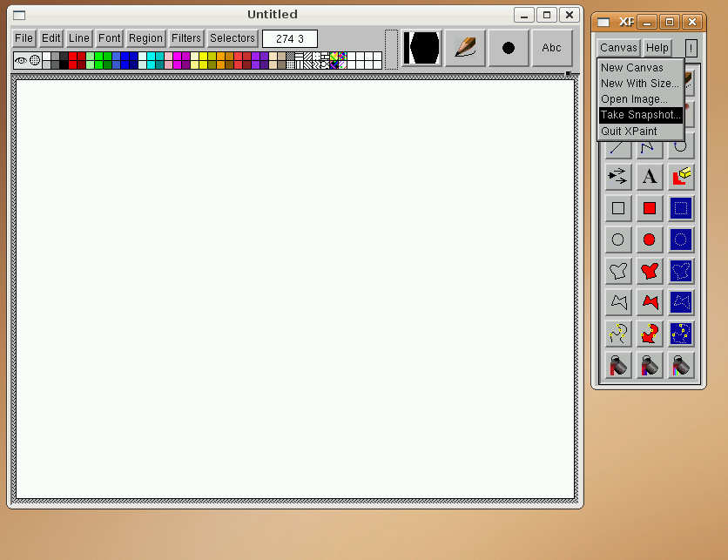This screenshot has width=728, height=560.
Task: Open the Selectors dropdown menu
Action: click(233, 38)
